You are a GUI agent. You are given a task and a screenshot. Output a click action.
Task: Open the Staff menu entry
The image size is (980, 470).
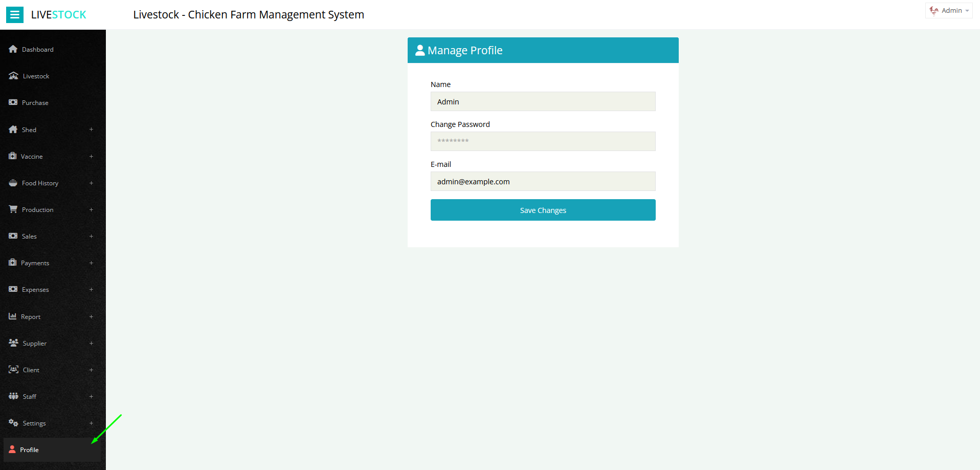pos(29,396)
